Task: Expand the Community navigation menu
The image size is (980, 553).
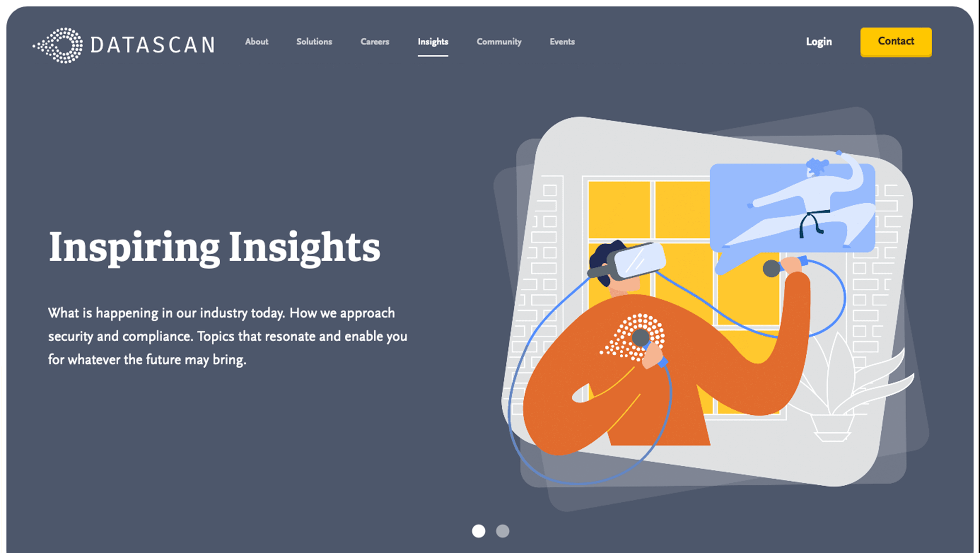Action: point(499,42)
